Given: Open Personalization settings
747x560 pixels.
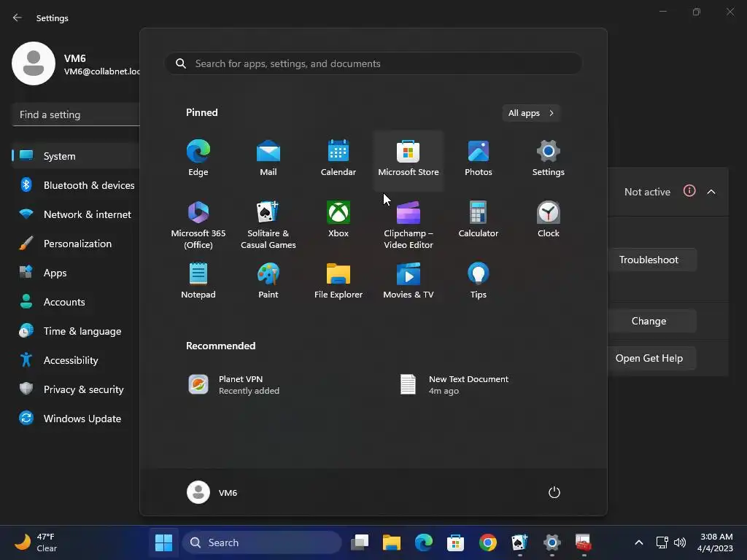Looking at the screenshot, I should tap(76, 244).
